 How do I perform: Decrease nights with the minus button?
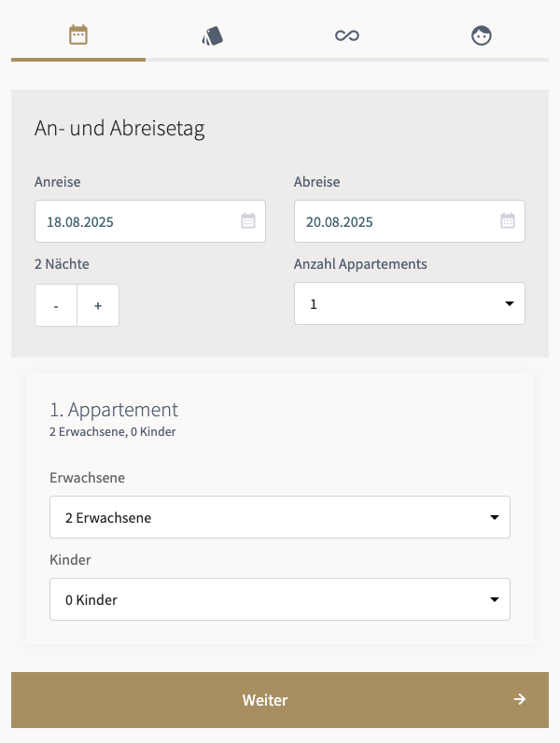pyautogui.click(x=56, y=305)
